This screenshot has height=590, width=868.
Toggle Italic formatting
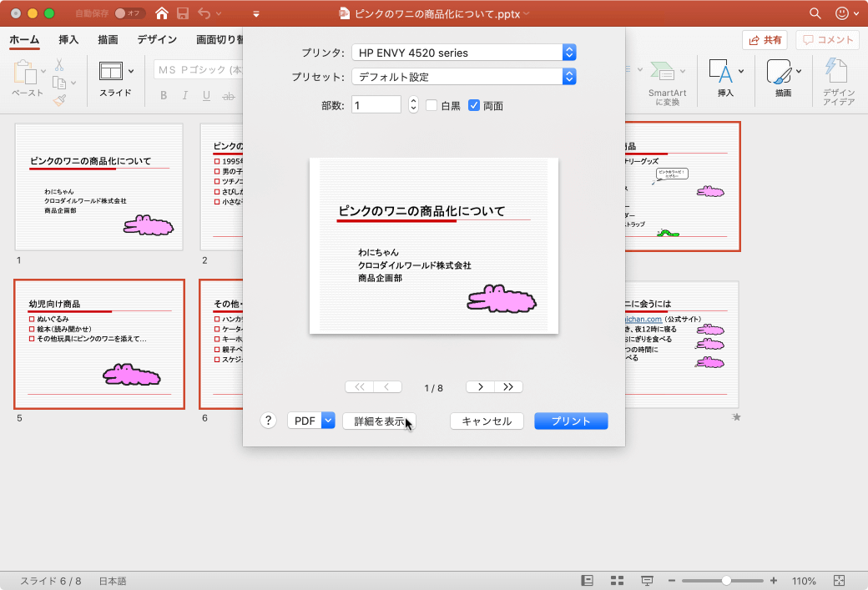(x=185, y=96)
